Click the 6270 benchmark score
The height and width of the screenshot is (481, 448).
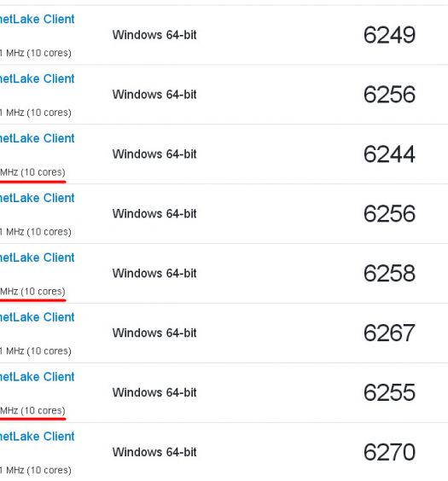pyautogui.click(x=389, y=451)
